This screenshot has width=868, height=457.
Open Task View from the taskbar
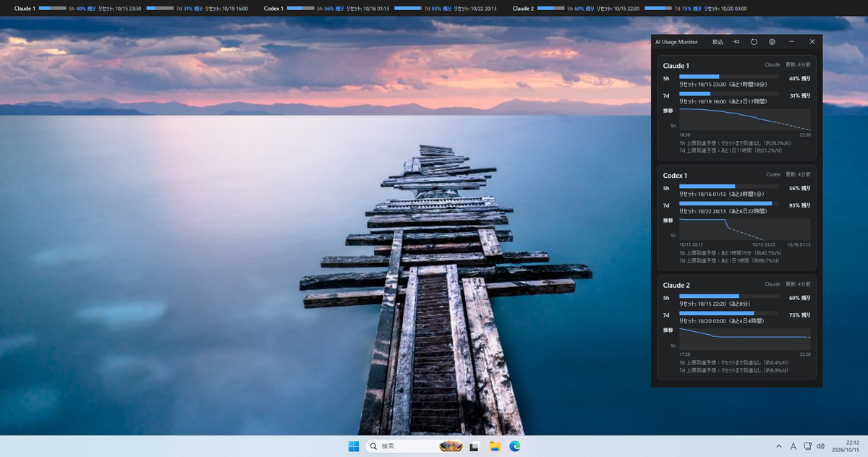pos(475,446)
